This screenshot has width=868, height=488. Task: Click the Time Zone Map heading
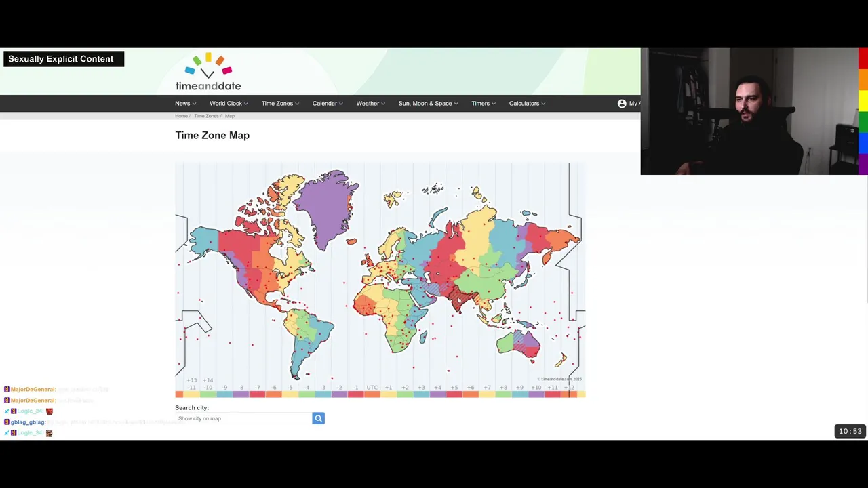212,135
